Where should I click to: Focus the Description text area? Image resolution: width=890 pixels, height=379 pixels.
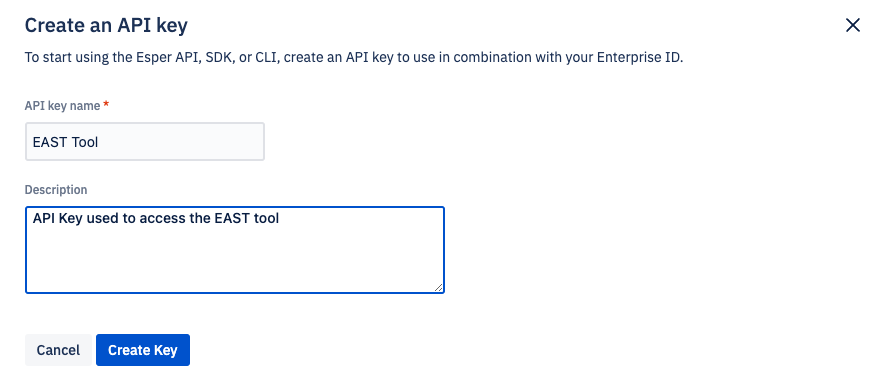(x=234, y=250)
